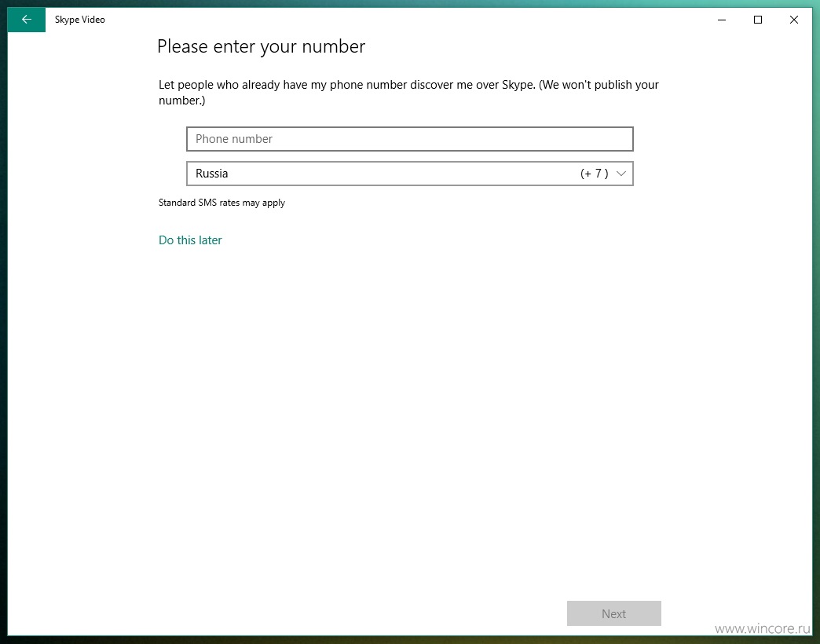Go back using the arrow button
Viewport: 820px width, 644px height.
26,20
